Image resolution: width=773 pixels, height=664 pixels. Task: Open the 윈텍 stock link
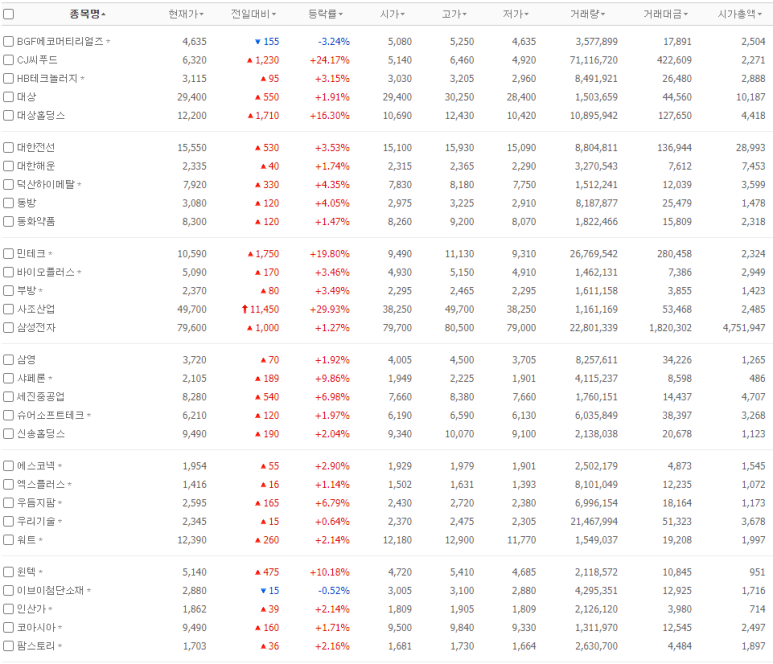point(27,572)
